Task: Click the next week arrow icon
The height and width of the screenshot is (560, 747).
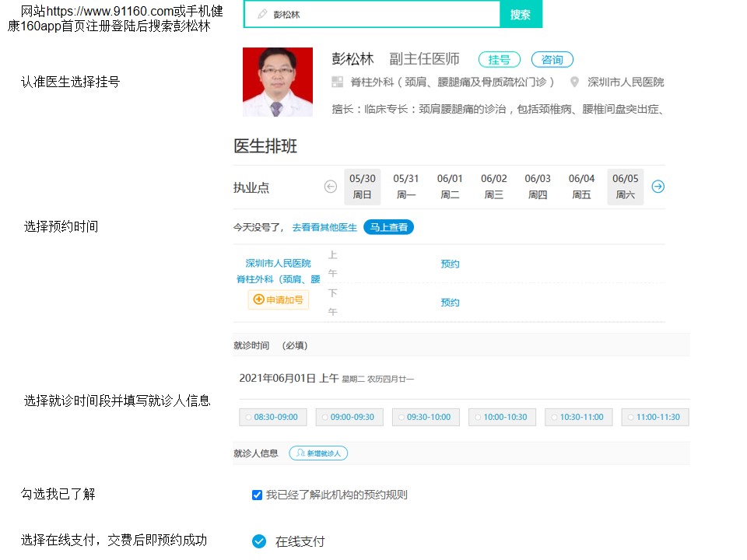Action: coord(658,187)
